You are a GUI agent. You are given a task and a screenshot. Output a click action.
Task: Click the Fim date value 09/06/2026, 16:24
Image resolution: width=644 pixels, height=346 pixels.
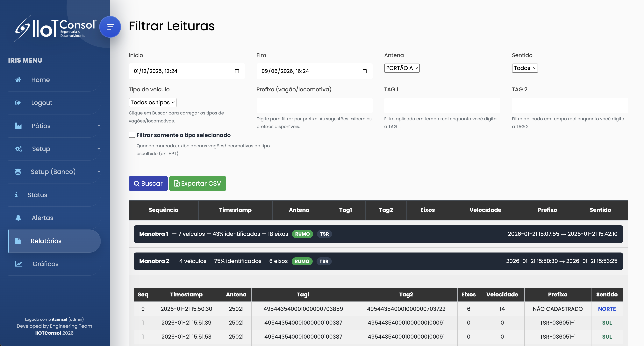click(x=285, y=71)
